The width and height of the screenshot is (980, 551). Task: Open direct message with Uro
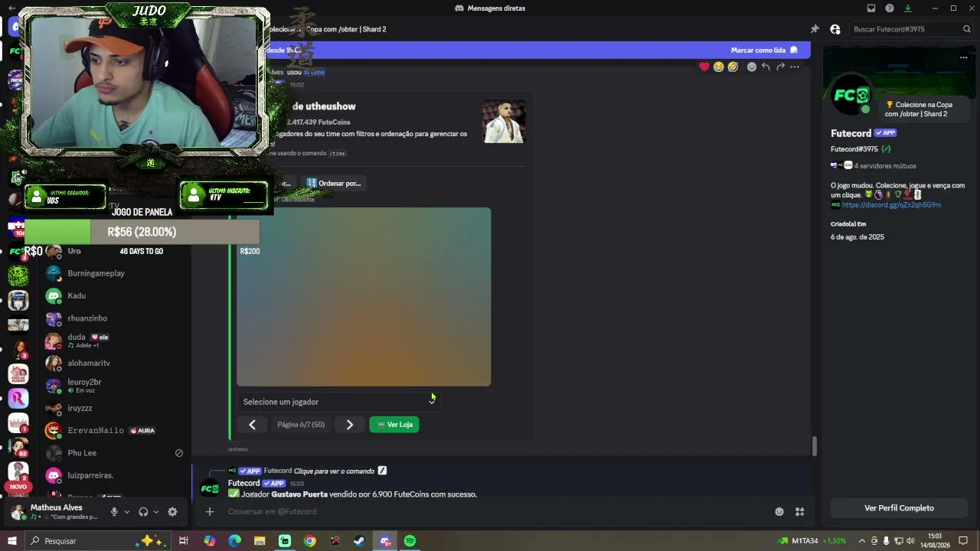pos(115,251)
